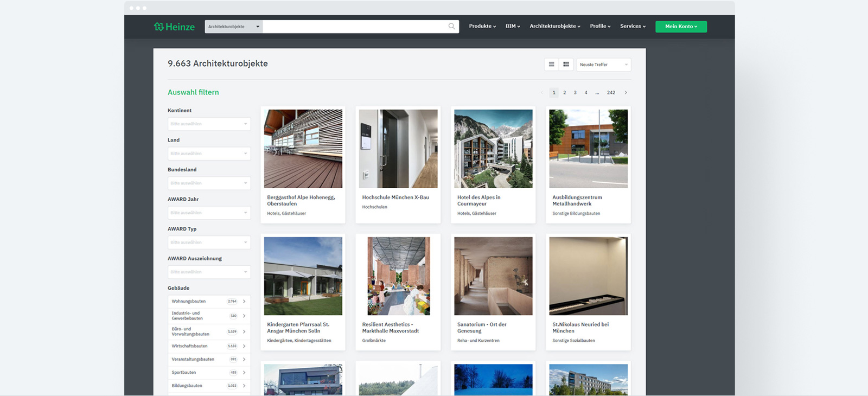This screenshot has width=868, height=396.
Task: Click 'Großmärkte' category text
Action: (x=374, y=341)
